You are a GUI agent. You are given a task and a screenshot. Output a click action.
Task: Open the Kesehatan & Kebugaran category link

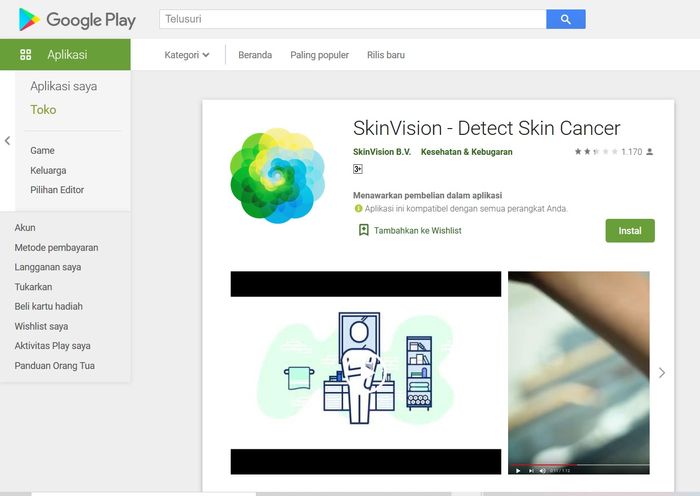coord(467,152)
